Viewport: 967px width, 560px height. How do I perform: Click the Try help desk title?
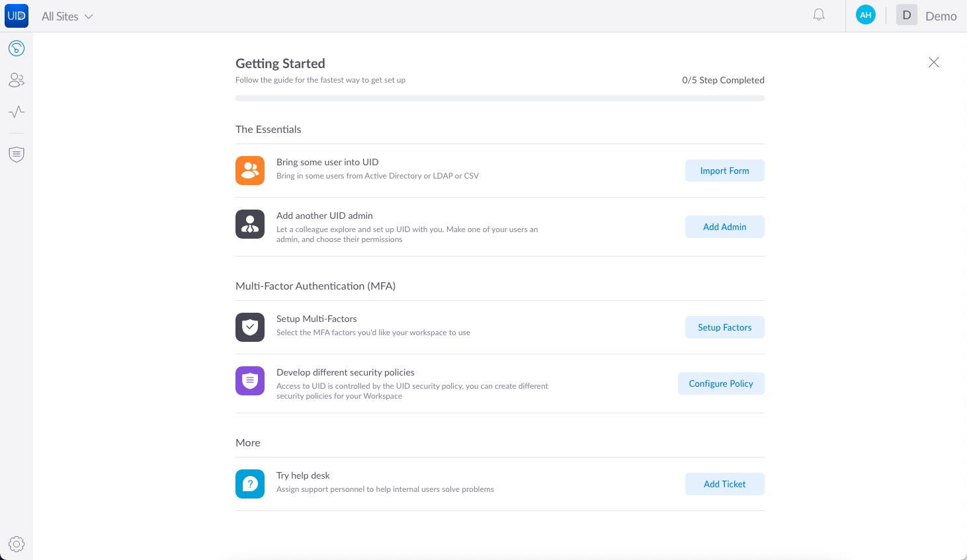coord(303,475)
